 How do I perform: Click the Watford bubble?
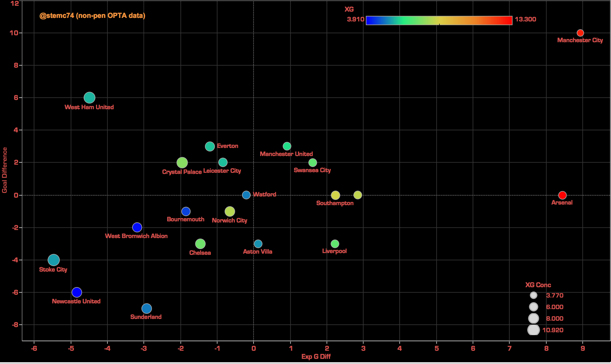[x=246, y=195]
